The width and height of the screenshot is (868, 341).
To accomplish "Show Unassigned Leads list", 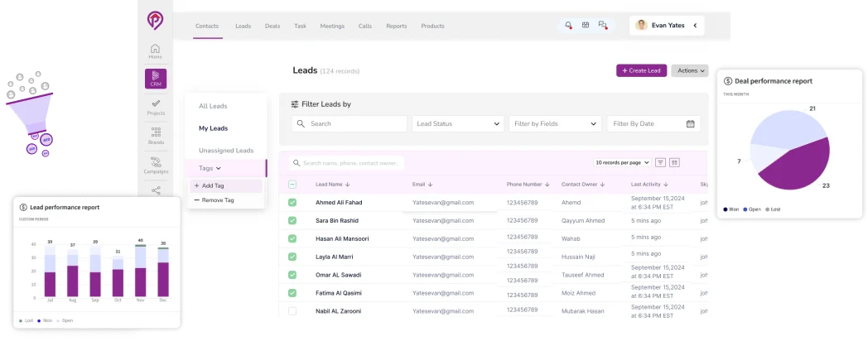I will [x=226, y=151].
